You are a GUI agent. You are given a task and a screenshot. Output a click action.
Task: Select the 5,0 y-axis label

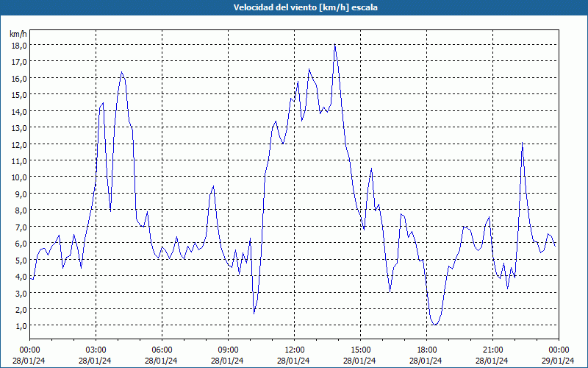(22, 260)
